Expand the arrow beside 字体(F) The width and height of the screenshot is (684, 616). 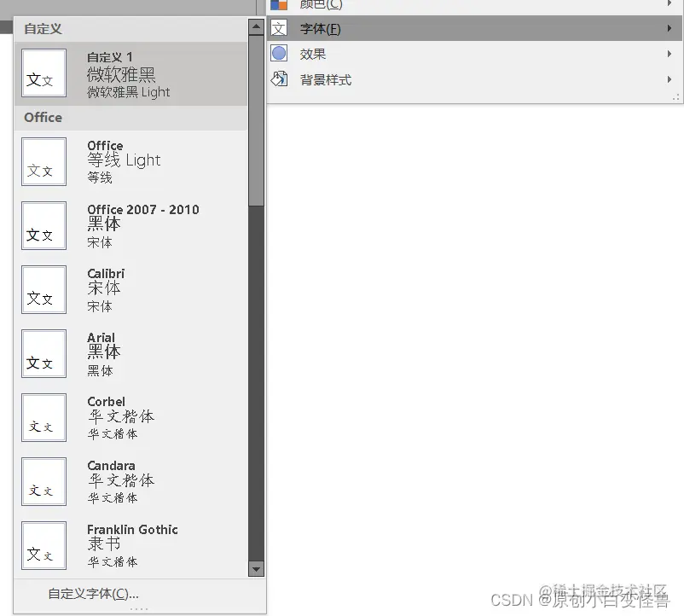(x=670, y=28)
